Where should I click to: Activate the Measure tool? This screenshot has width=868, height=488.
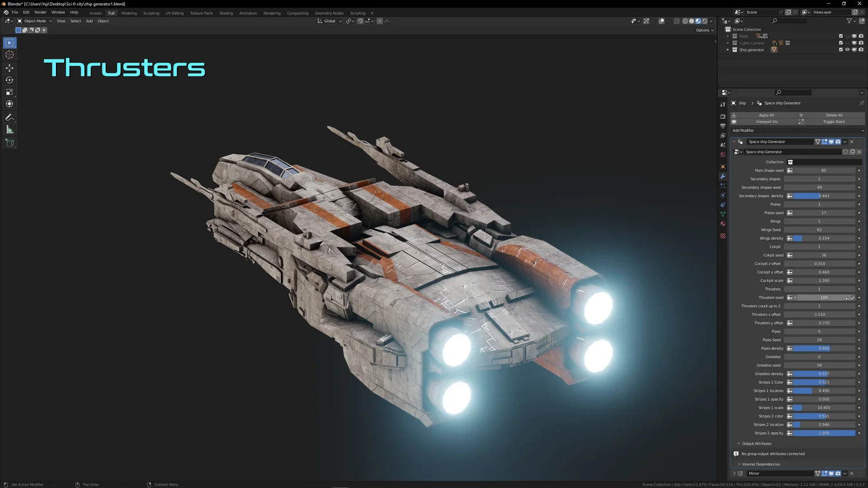9,129
